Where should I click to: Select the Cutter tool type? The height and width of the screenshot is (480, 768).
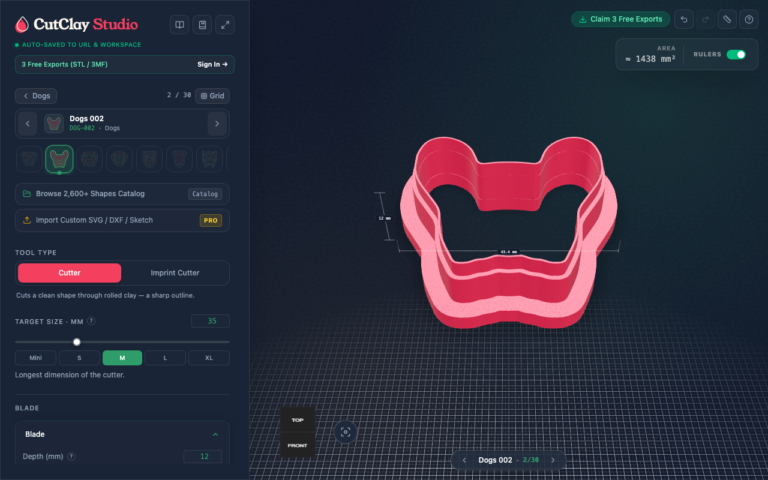(x=70, y=273)
